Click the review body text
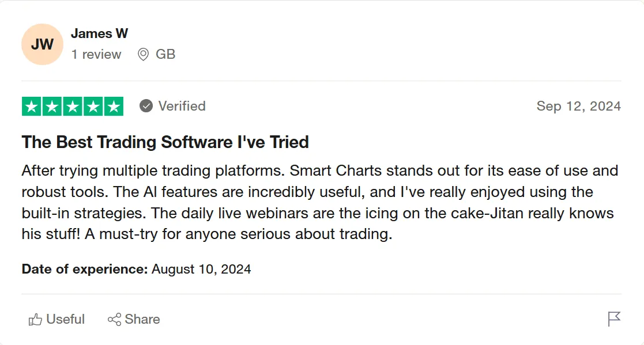The width and height of the screenshot is (644, 345). pyautogui.click(x=320, y=202)
